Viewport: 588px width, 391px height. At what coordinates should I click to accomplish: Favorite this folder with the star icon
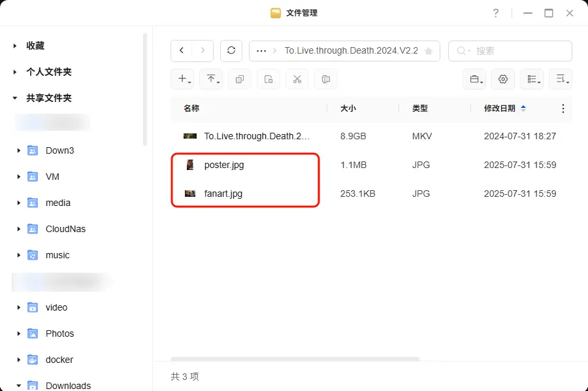tap(429, 51)
